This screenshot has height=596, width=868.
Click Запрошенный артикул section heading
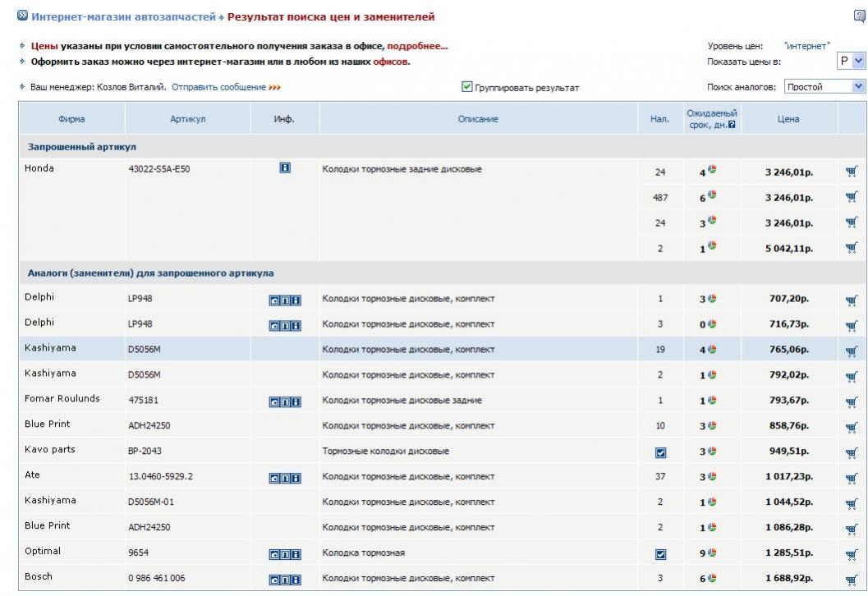[x=82, y=147]
